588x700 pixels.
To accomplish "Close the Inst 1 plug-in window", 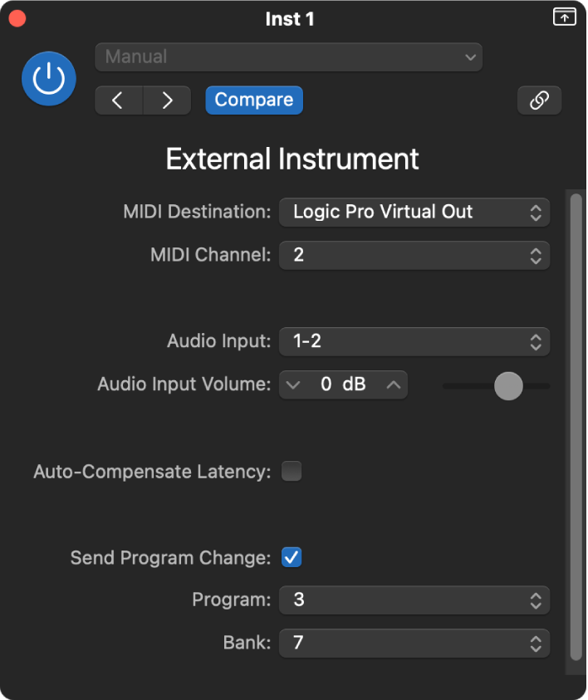I will pos(17,18).
